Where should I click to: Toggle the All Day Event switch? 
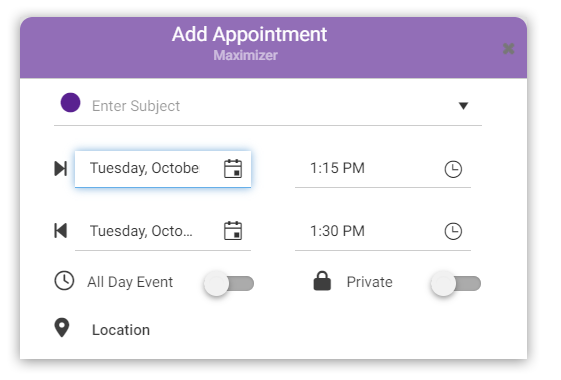click(x=229, y=283)
